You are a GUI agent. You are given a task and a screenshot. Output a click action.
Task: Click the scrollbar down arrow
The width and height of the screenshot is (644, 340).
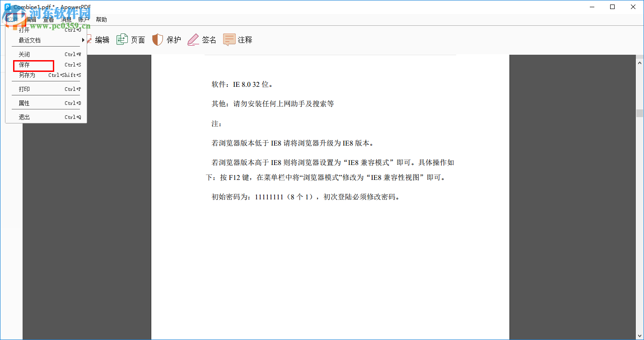point(639,336)
